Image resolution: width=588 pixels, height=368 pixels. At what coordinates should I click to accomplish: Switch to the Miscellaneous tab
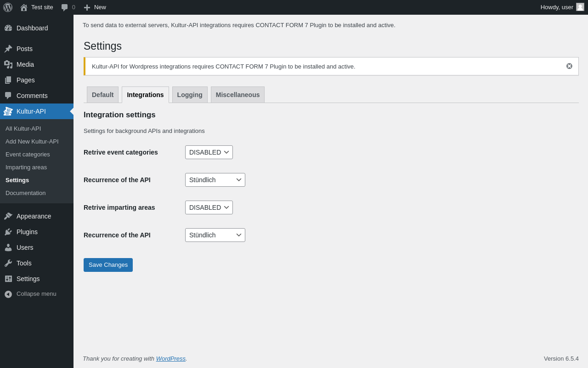[x=237, y=95]
